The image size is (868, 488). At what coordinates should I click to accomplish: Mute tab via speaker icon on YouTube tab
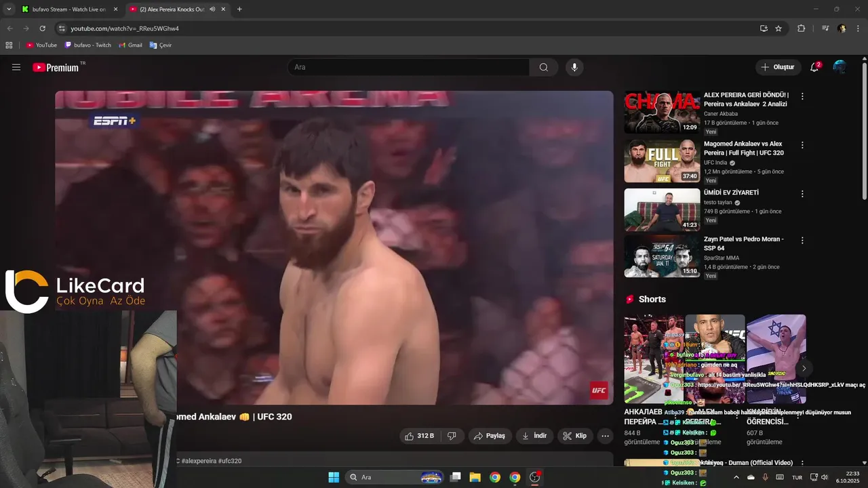tap(212, 9)
